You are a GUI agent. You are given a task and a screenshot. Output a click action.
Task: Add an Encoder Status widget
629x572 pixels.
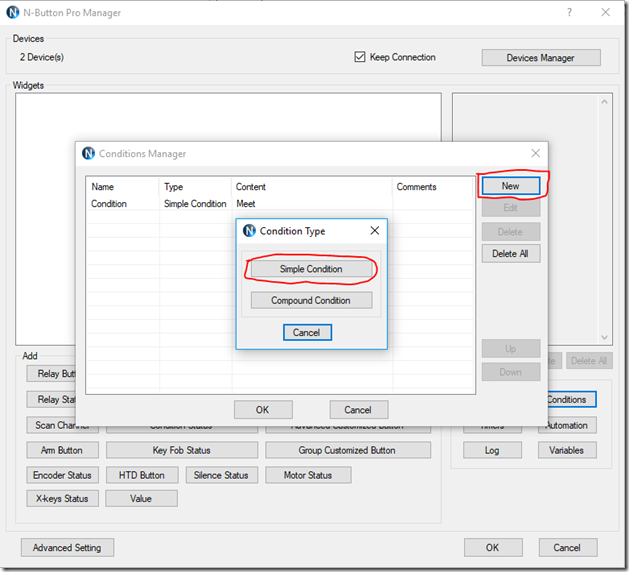(62, 475)
